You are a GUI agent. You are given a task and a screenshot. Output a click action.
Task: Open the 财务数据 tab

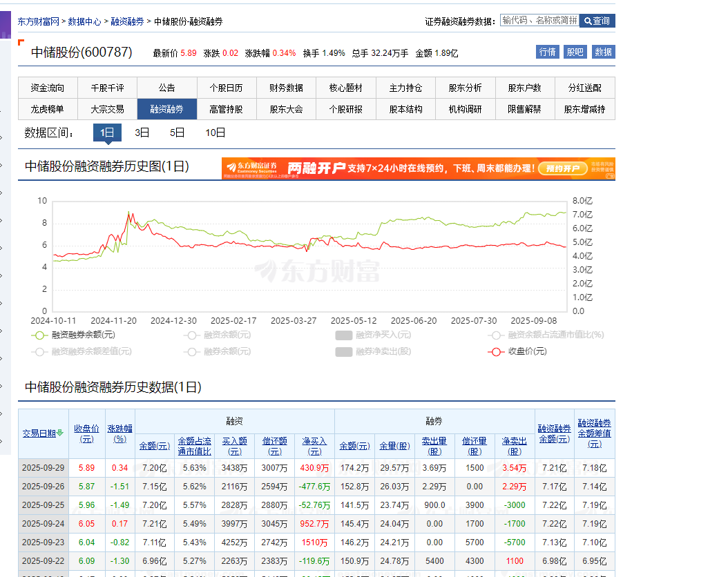(286, 88)
